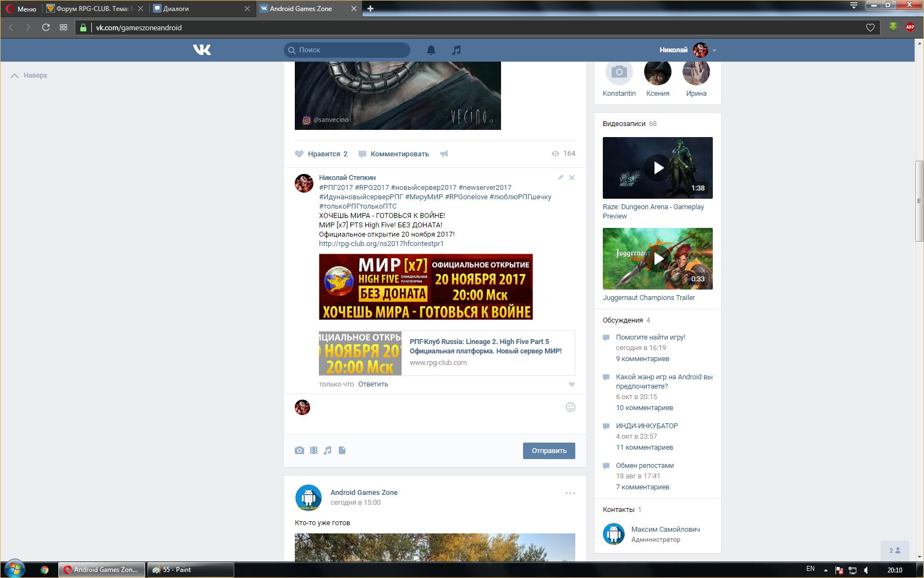Select the Android Games Zone browser tab
This screenshot has width=924, height=578.
308,9
